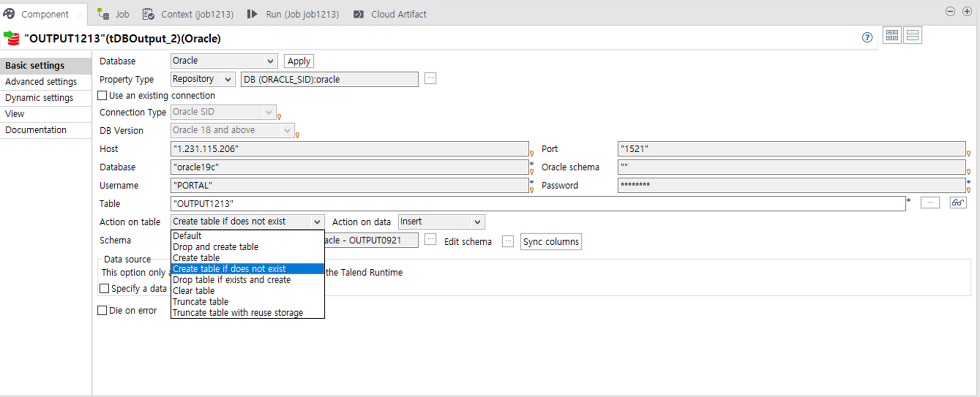Switch to the row layout view icon
The image size is (980, 397).
click(912, 35)
